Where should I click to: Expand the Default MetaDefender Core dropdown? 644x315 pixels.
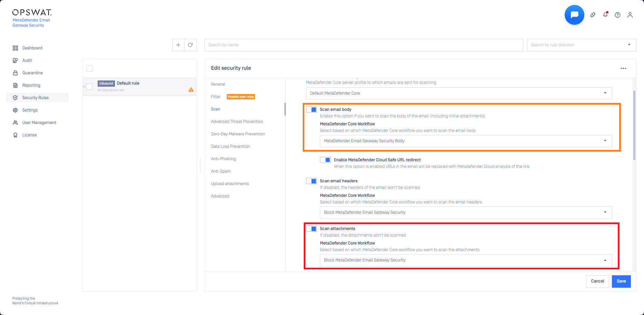pyautogui.click(x=459, y=93)
